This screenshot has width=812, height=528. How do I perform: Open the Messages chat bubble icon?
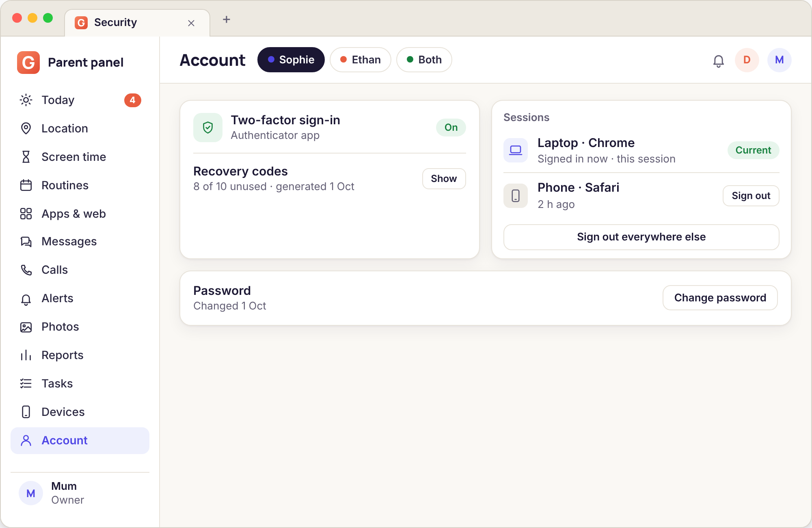26,242
